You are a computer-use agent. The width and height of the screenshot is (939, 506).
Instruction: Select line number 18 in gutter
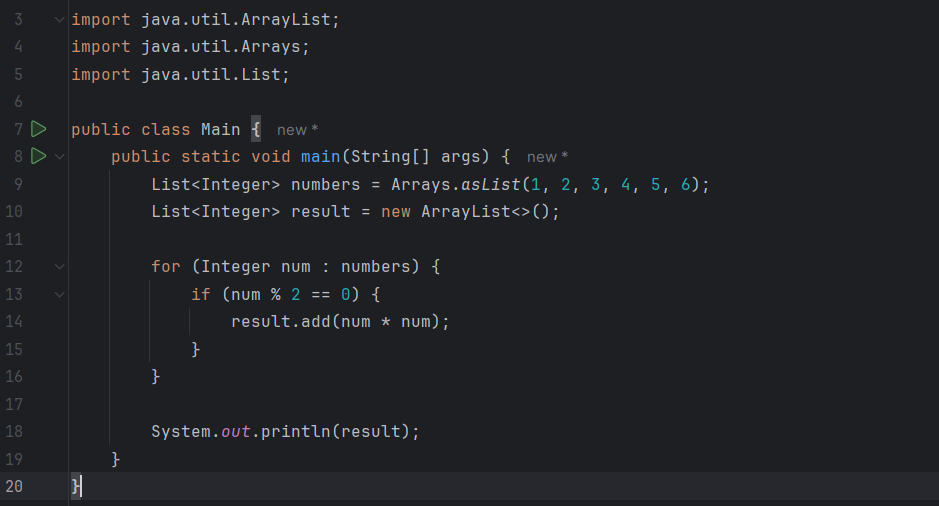click(x=14, y=431)
